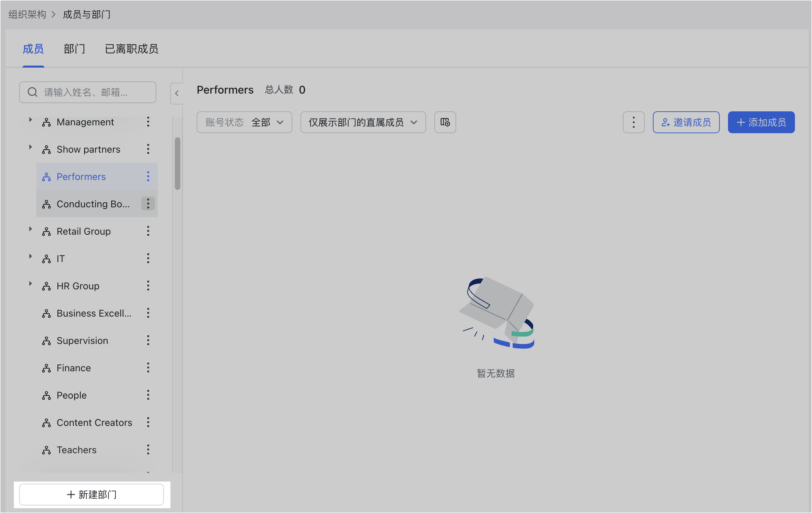Switch to the 已离职成员 tab

tap(132, 49)
